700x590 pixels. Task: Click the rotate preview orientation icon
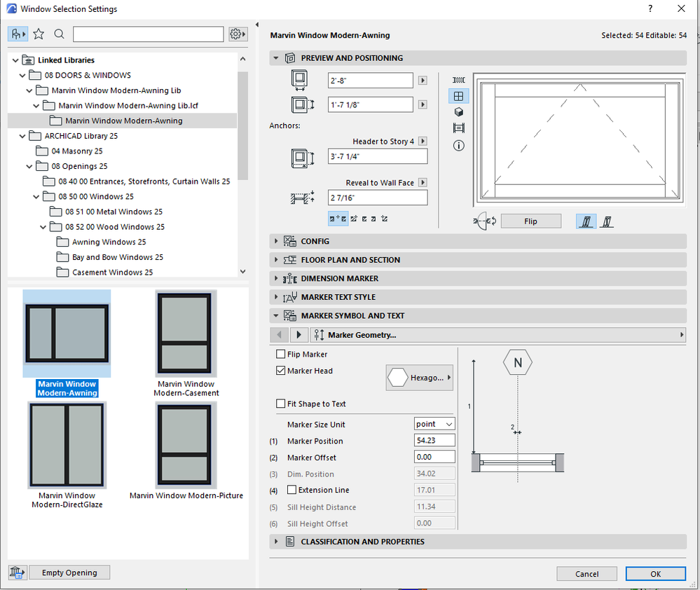[x=484, y=221]
